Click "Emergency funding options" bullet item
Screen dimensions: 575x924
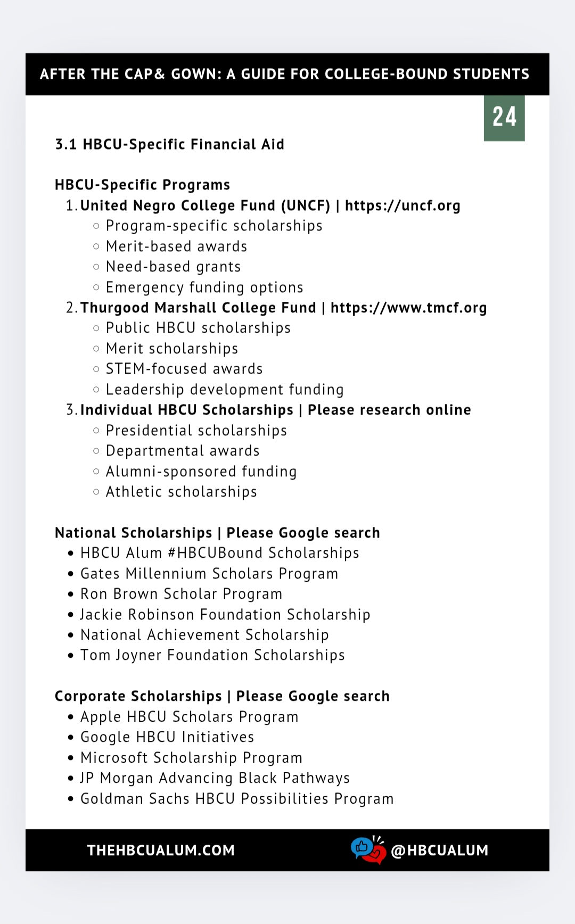point(204,287)
